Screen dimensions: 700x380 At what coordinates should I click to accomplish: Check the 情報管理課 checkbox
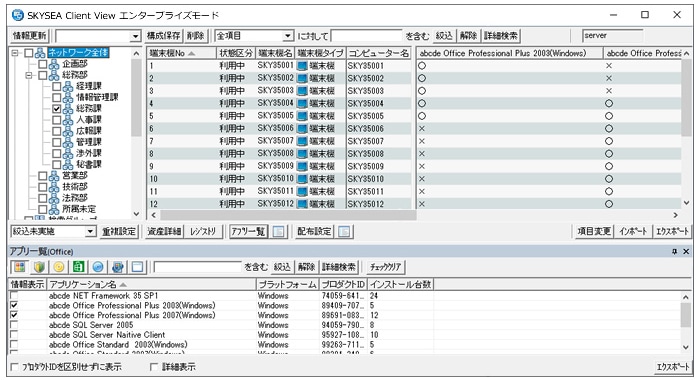point(56,97)
